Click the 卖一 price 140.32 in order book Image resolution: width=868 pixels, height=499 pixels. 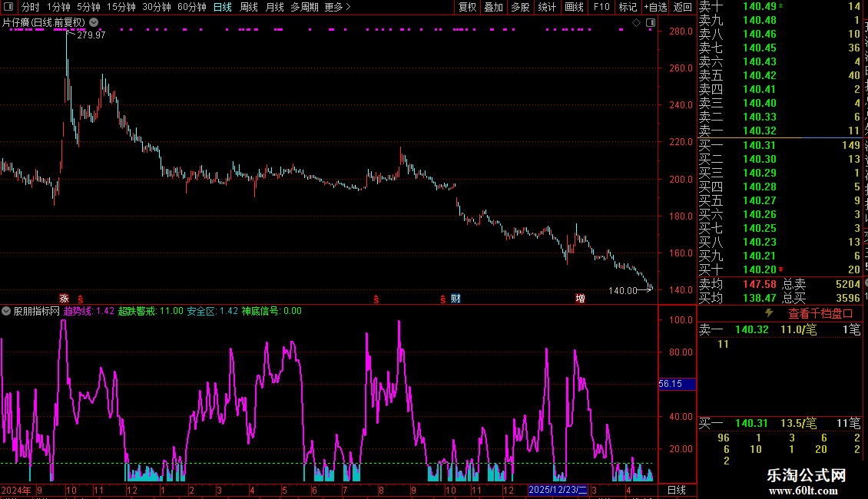tap(760, 131)
